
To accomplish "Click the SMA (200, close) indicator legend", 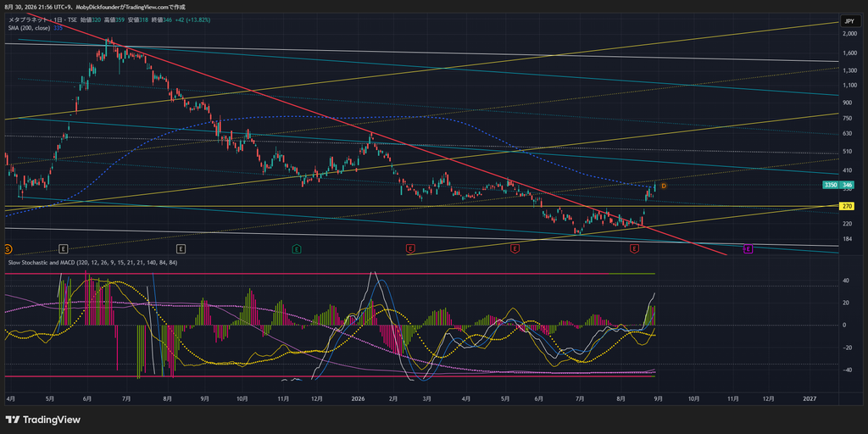I will 30,28.
